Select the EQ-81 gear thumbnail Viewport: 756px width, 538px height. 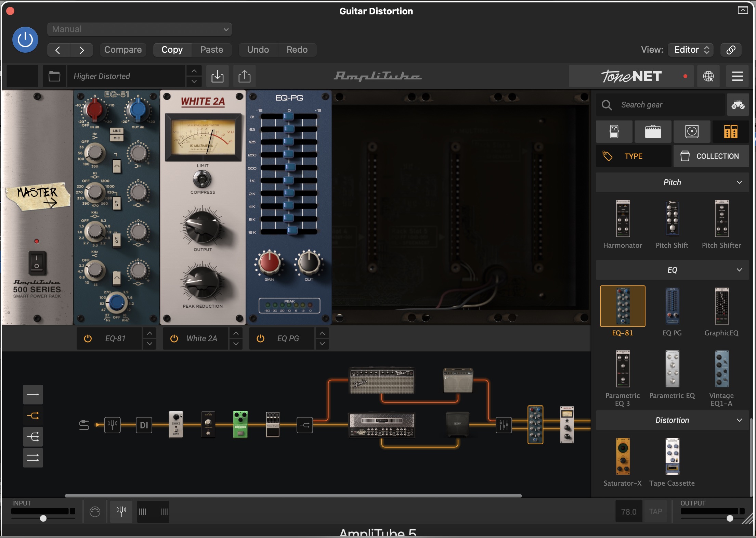coord(623,306)
